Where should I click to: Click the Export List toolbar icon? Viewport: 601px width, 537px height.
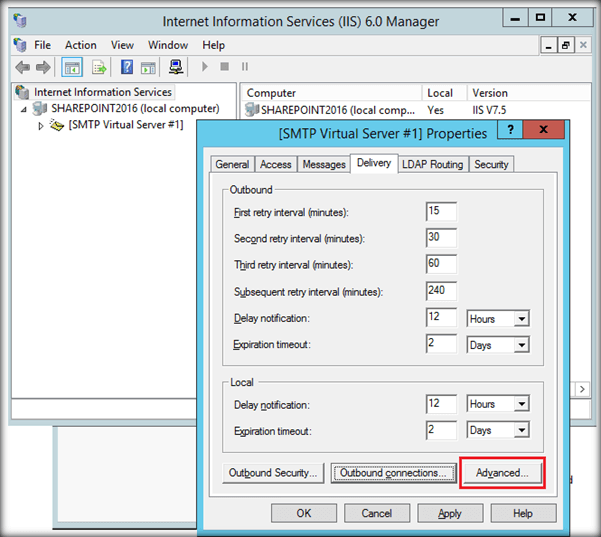coord(99,67)
